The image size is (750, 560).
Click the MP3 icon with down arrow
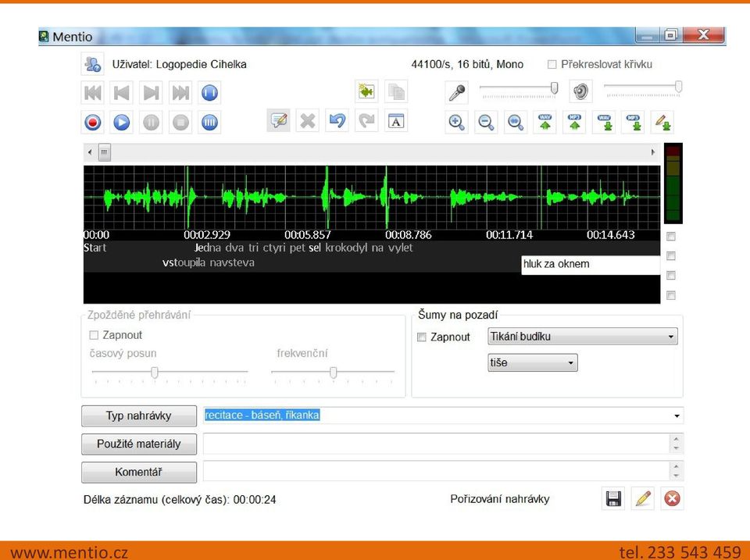coord(634,122)
